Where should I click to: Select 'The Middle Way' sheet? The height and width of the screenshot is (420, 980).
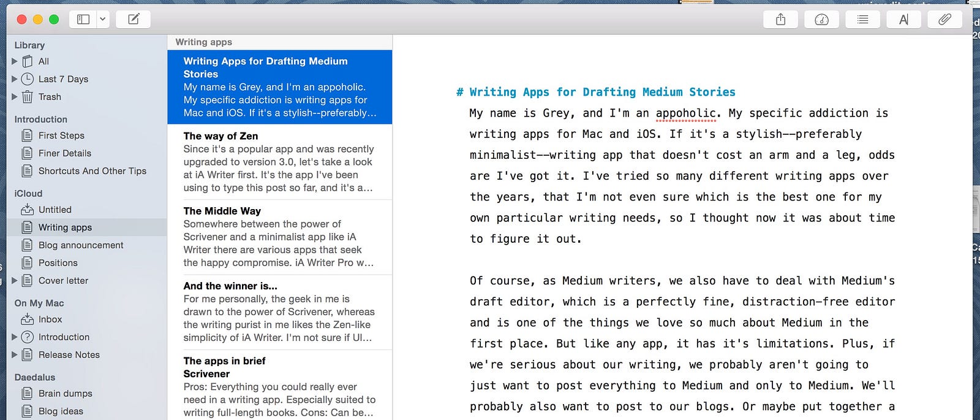click(280, 237)
